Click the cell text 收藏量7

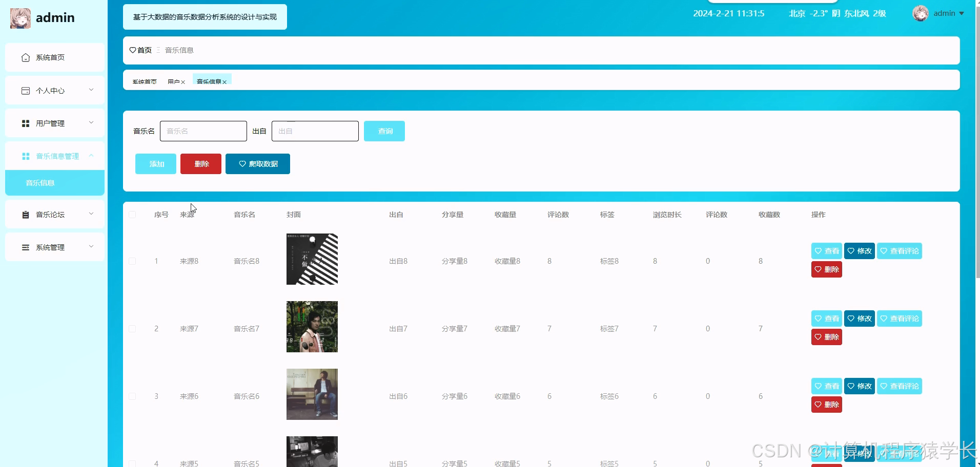point(507,329)
